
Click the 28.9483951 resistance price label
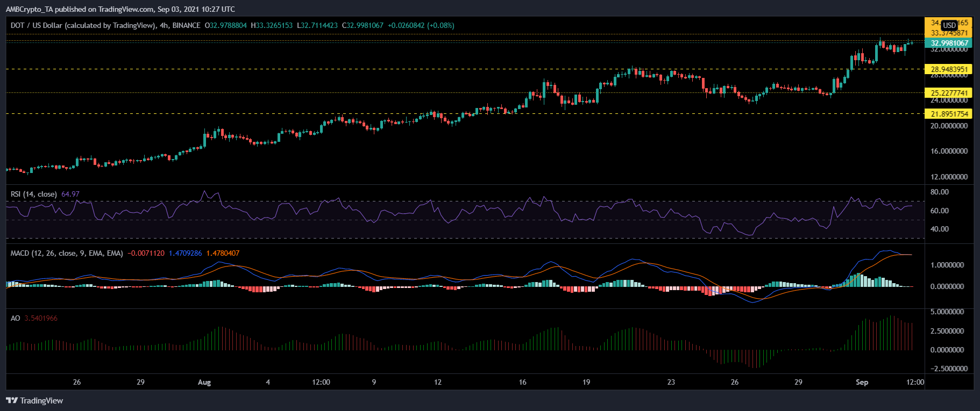point(949,69)
